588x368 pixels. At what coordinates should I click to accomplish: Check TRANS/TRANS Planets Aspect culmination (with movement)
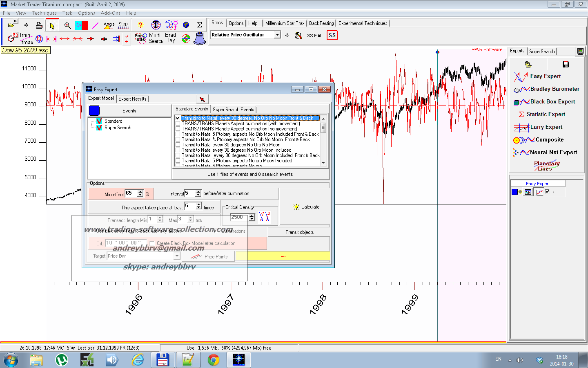click(x=178, y=123)
